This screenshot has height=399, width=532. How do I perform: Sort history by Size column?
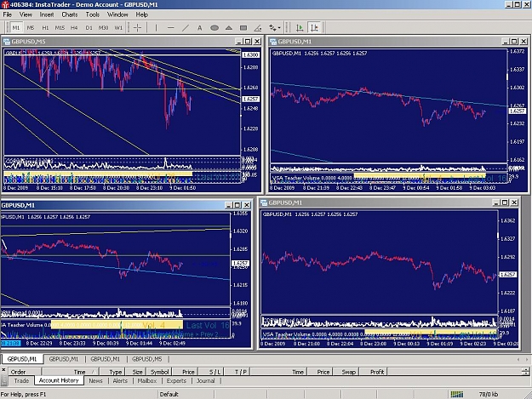[135, 372]
